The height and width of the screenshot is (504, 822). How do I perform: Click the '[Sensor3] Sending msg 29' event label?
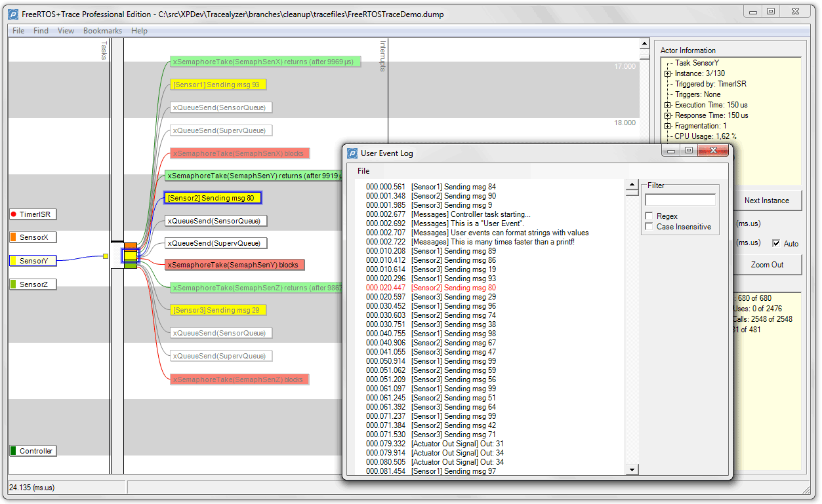pos(218,310)
